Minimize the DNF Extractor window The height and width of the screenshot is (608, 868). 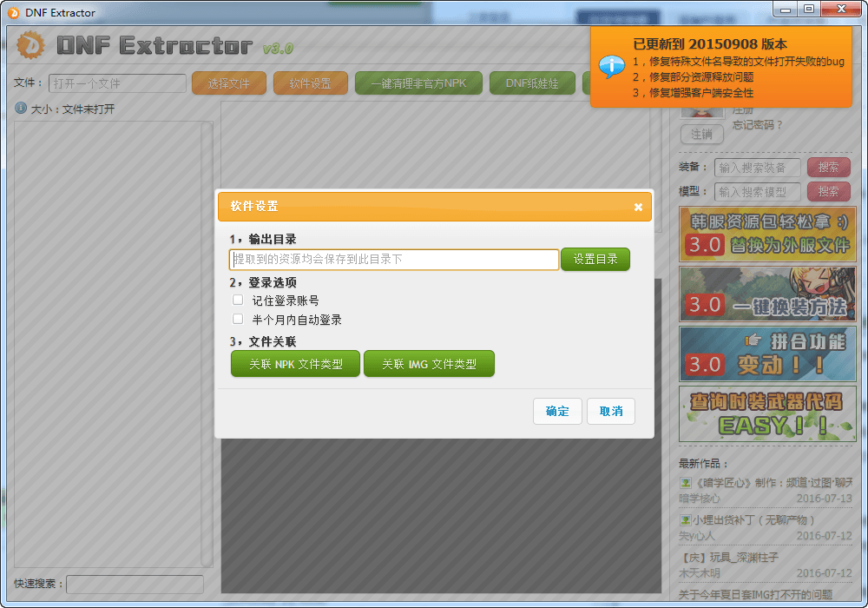click(786, 9)
